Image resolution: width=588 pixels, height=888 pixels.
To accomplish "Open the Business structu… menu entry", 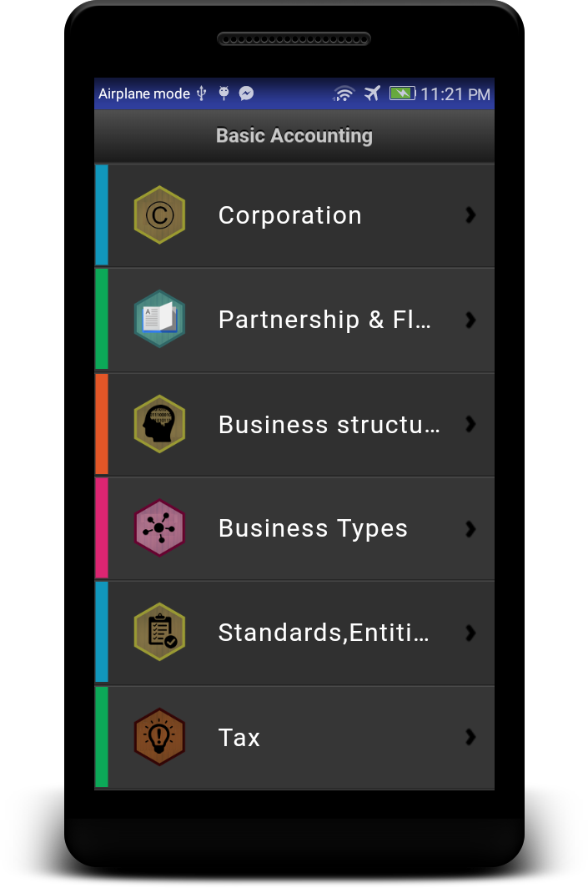I will click(x=295, y=424).
